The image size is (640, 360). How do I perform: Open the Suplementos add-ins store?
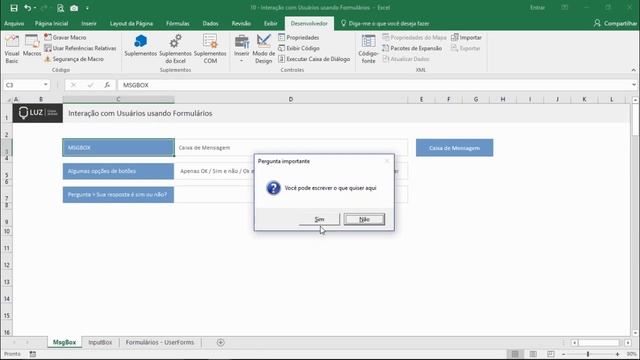(140, 46)
